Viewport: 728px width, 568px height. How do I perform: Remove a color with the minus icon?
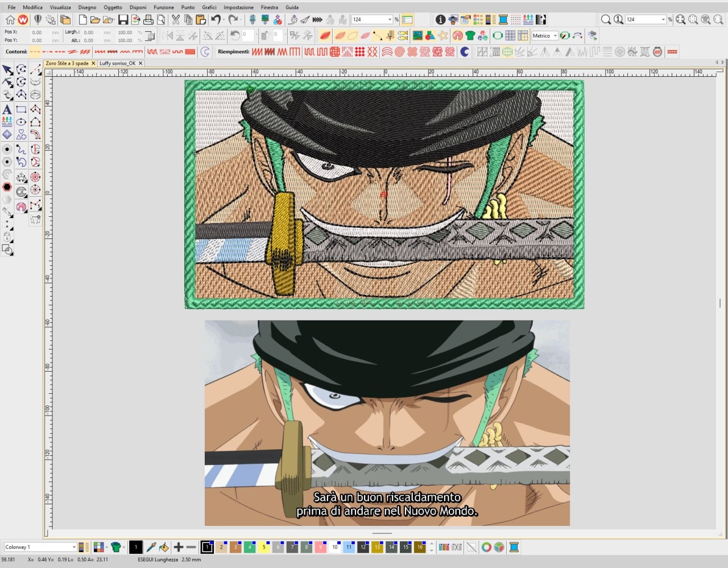pyautogui.click(x=191, y=548)
